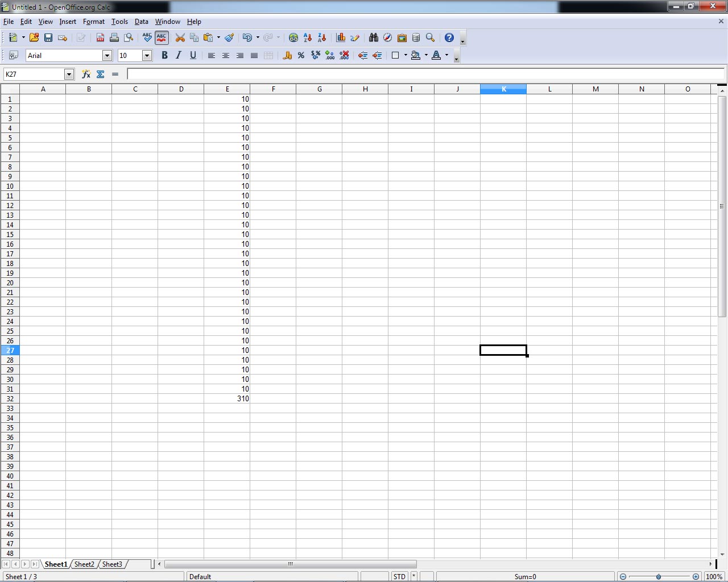Click the Export as PDF icon
The image size is (728, 582).
pos(100,38)
